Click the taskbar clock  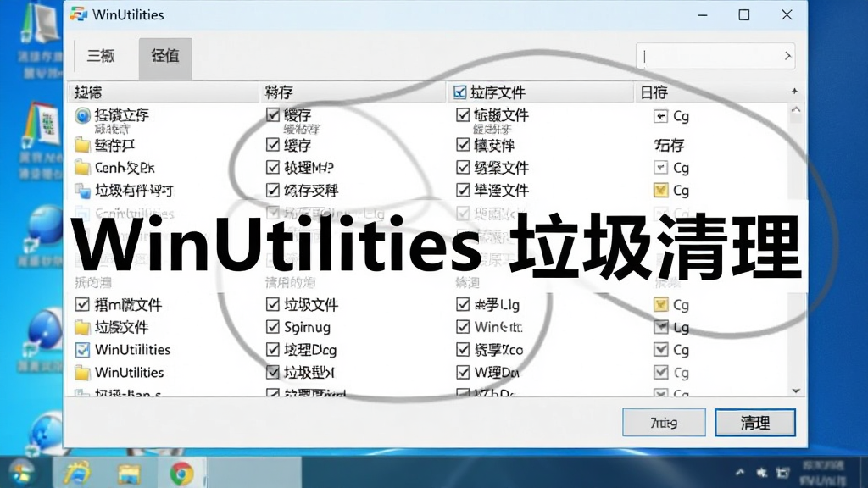(x=824, y=473)
